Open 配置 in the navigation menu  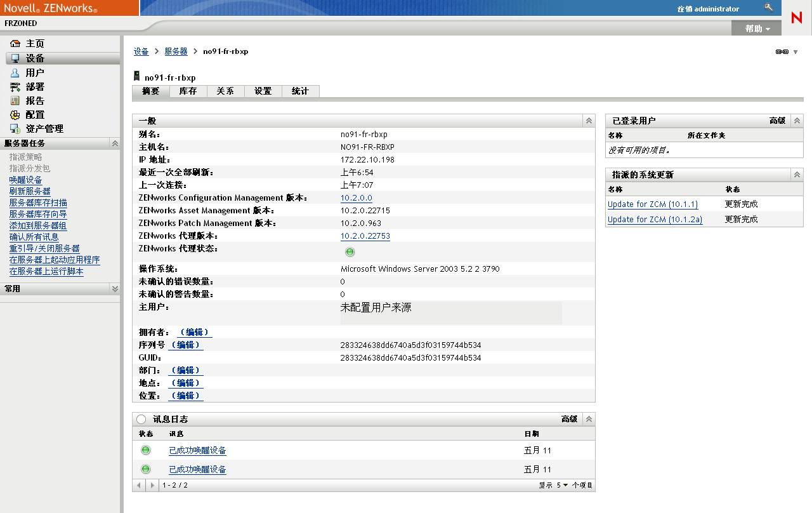(35, 115)
